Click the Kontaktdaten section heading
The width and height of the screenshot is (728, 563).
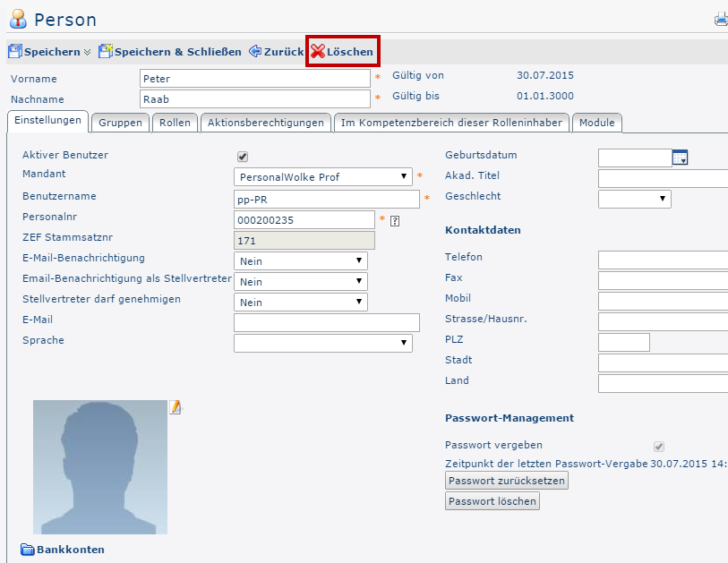[483, 230]
